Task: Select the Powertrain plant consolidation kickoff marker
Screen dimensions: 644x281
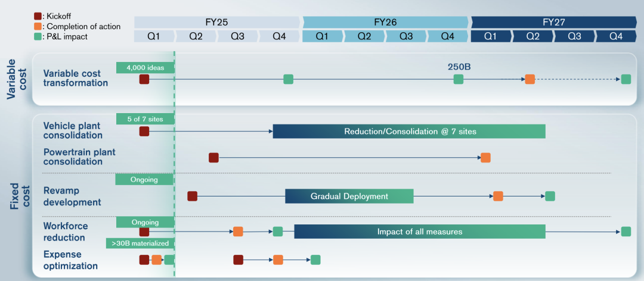Action: [x=213, y=158]
